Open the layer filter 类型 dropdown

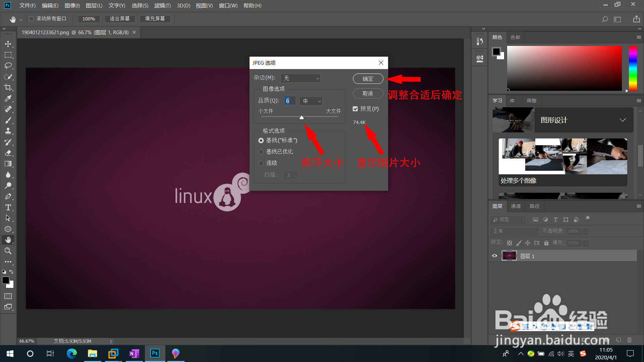tap(508, 220)
